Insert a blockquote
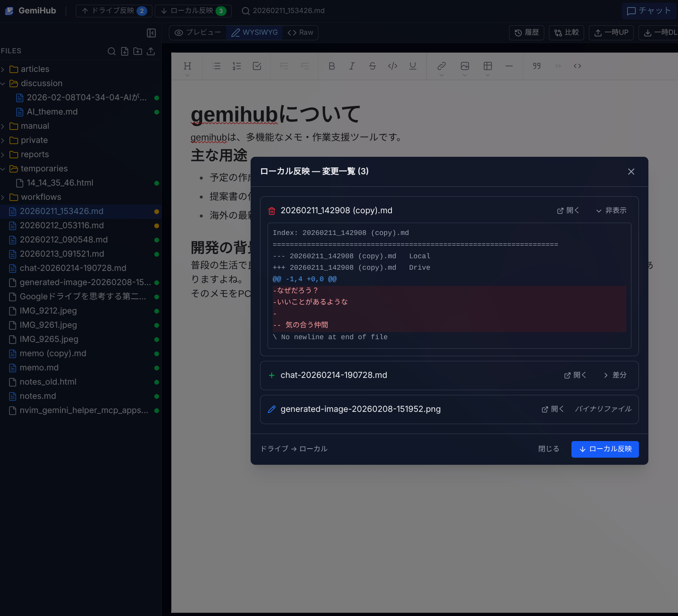This screenshot has height=616, width=678. [x=536, y=66]
